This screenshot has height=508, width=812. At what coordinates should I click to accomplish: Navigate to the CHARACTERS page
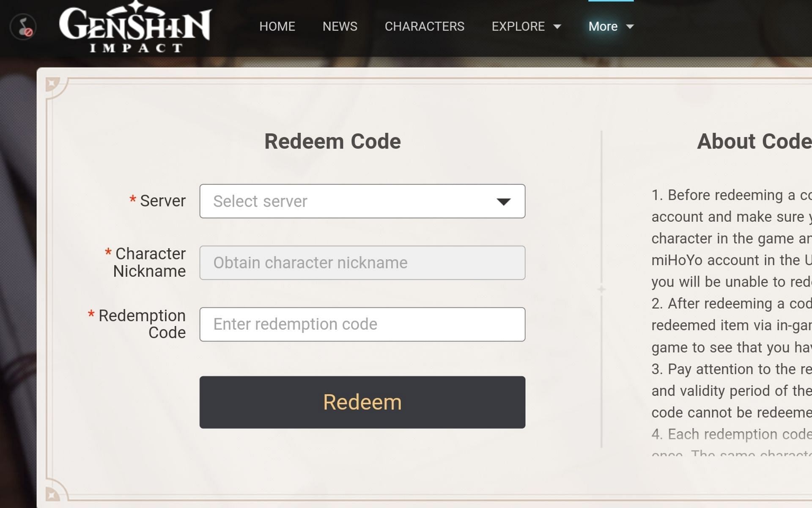[424, 27]
